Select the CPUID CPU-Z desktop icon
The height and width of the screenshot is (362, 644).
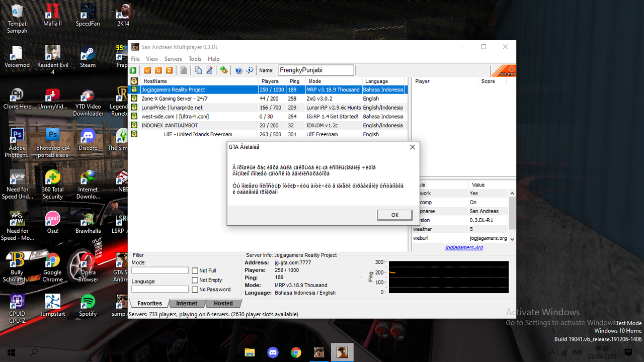(17, 309)
